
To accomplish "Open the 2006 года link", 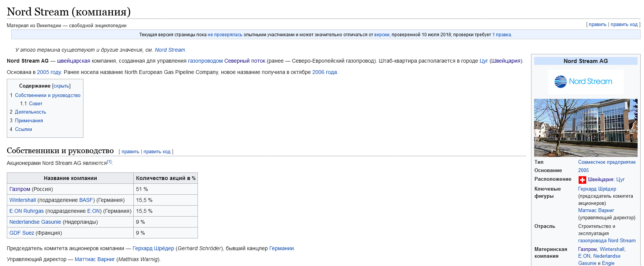I will pos(324,72).
